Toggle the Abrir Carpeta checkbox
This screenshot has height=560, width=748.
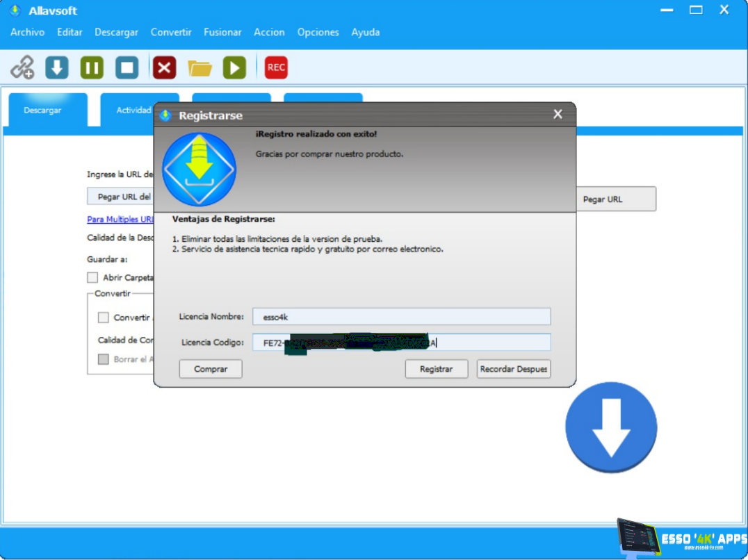(x=92, y=278)
